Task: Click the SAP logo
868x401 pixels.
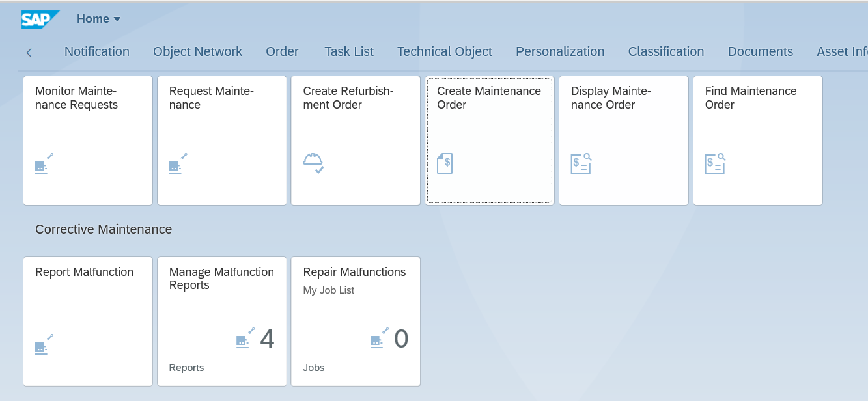Action: (x=40, y=20)
